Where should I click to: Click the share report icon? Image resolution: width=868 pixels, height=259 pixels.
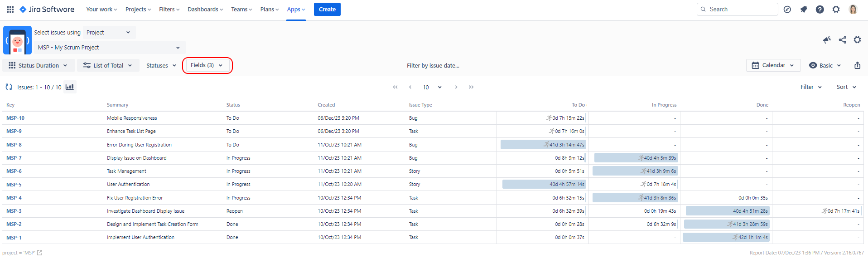coord(842,40)
